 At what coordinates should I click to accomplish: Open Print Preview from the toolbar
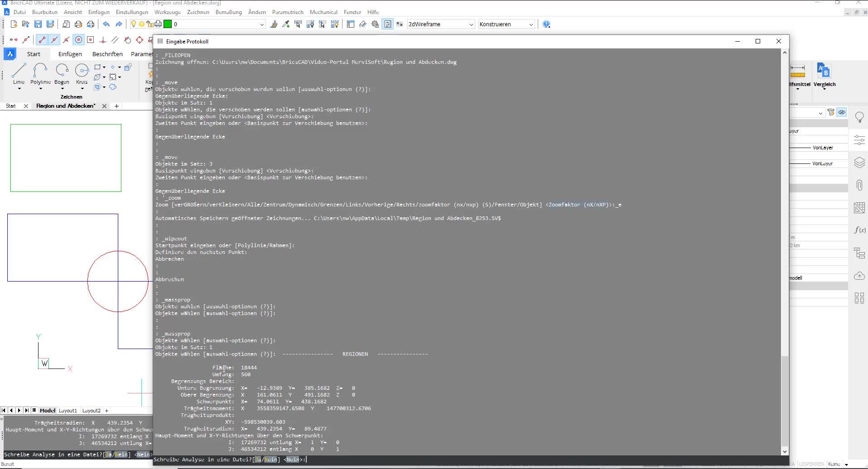pyautogui.click(x=66, y=24)
